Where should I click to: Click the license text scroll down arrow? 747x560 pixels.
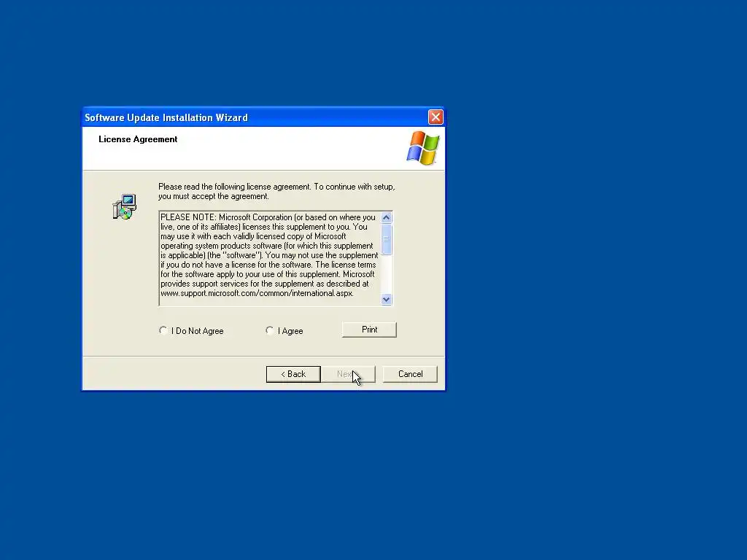(x=387, y=299)
